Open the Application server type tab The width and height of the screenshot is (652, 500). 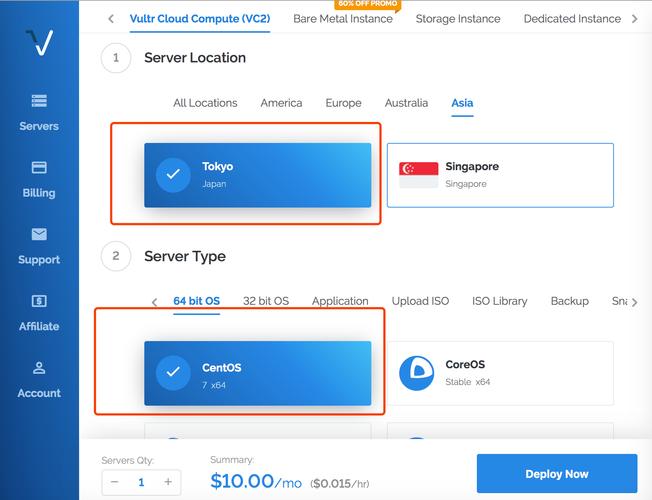(340, 301)
